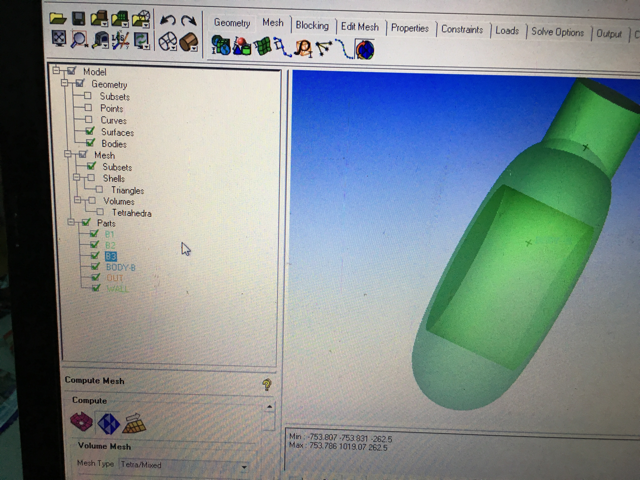Open help for Compute Mesh panel

point(267,384)
